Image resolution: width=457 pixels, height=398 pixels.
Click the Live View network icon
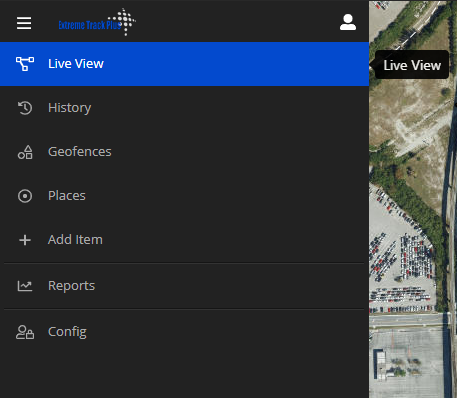pyautogui.click(x=25, y=64)
